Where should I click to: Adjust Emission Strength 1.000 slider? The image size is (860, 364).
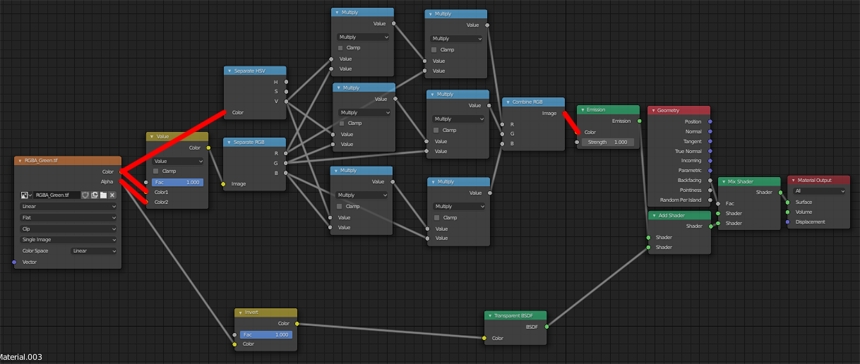607,142
